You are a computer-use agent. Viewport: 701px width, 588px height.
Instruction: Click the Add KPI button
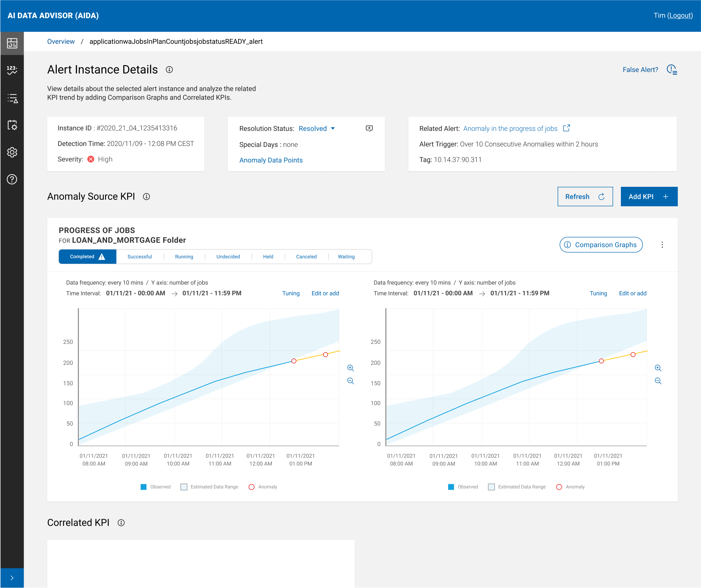tap(649, 197)
